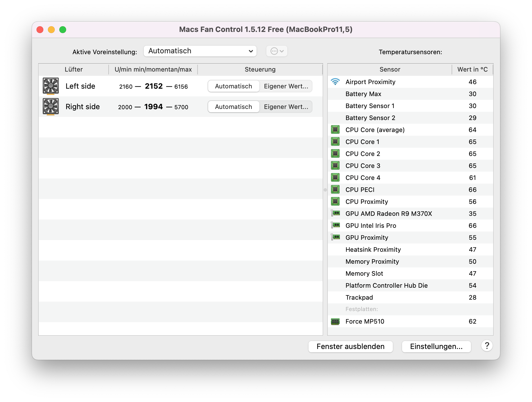Image resolution: width=532 pixels, height=402 pixels.
Task: Open Einstellungen... settings button
Action: [x=436, y=346]
